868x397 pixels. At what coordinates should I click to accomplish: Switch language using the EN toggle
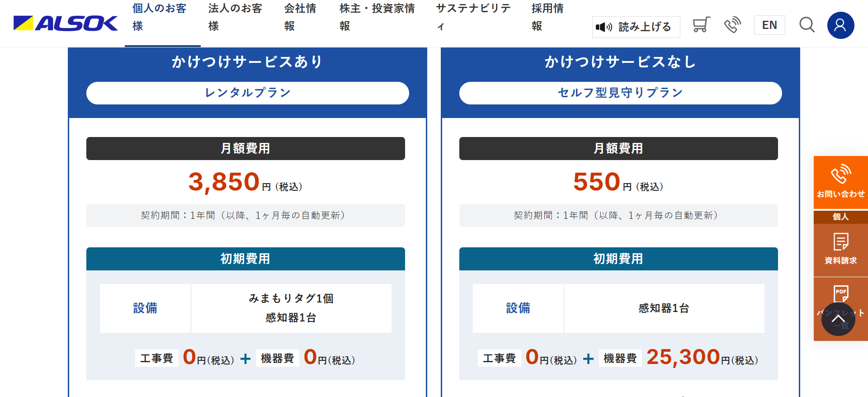pos(769,25)
